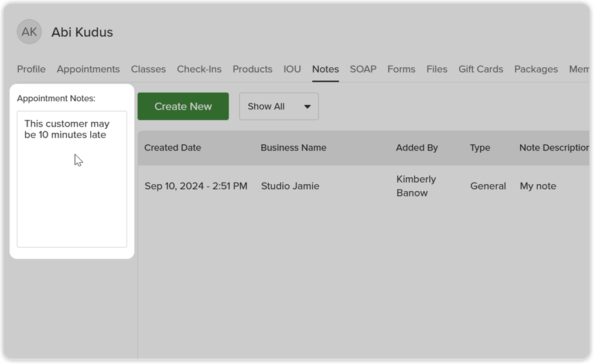Click the Create New button
Viewport: 594px width, 364px height.
click(x=183, y=107)
